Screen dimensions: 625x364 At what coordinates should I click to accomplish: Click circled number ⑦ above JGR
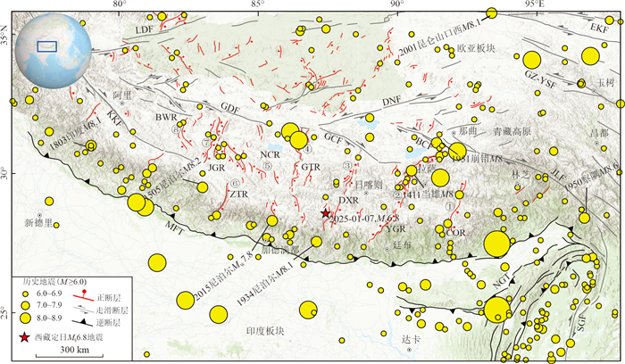(206, 143)
